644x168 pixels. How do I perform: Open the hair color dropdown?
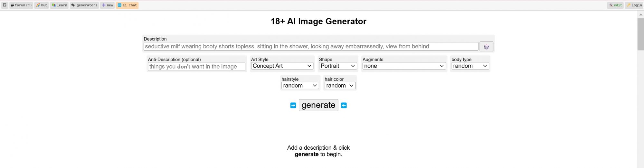coord(340,86)
